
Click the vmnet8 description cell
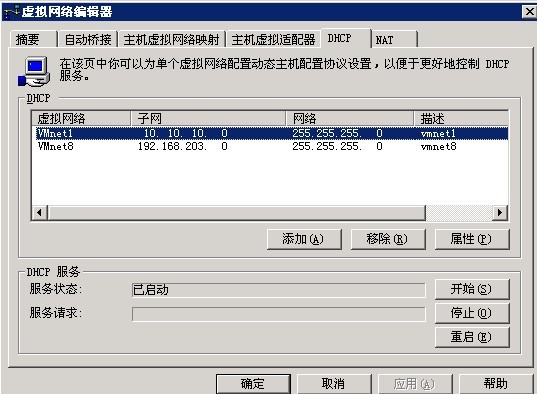tap(438, 147)
